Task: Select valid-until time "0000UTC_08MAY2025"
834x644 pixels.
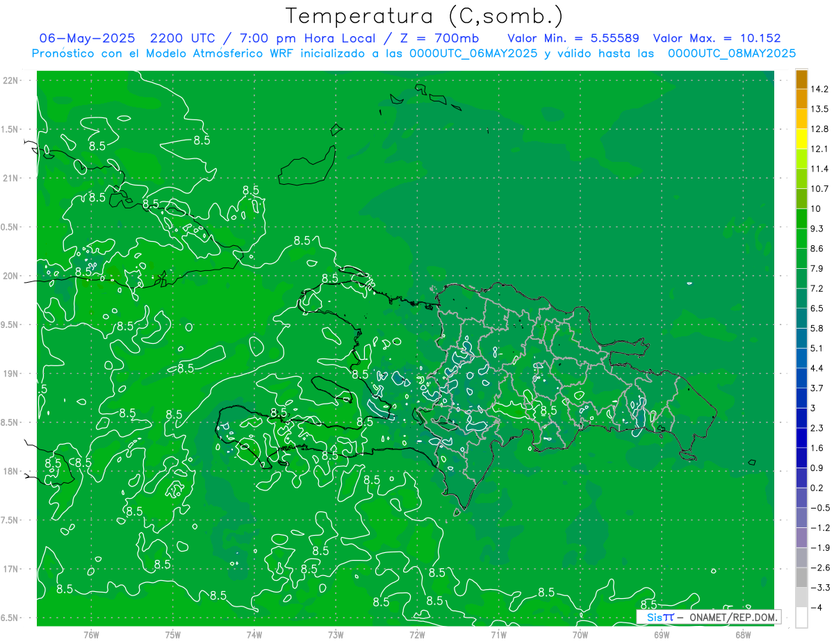Action: click(732, 53)
